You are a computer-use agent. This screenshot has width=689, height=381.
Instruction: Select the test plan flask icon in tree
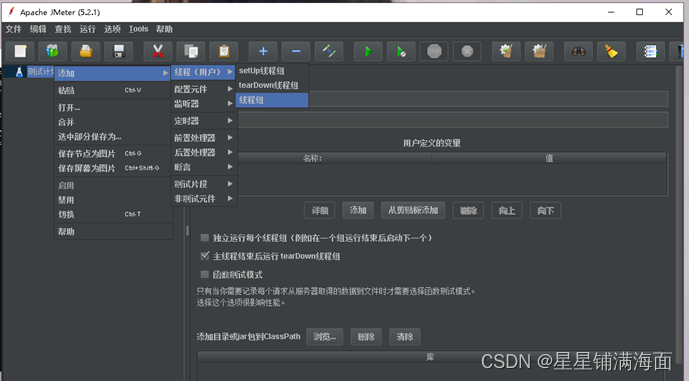pos(19,72)
